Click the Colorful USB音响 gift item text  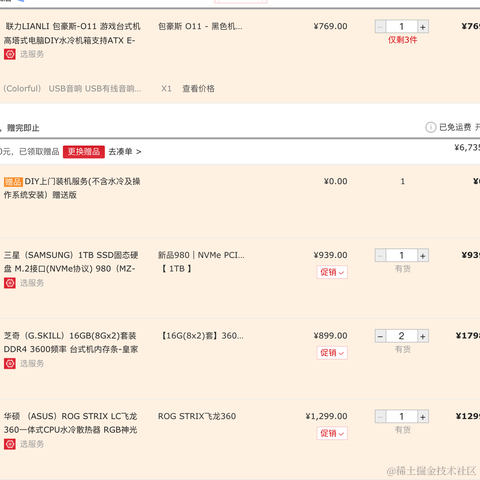click(72, 89)
